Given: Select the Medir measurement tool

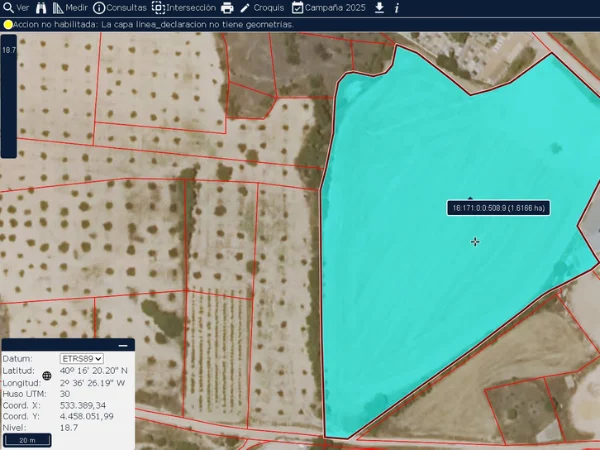Looking at the screenshot, I should [x=70, y=7].
